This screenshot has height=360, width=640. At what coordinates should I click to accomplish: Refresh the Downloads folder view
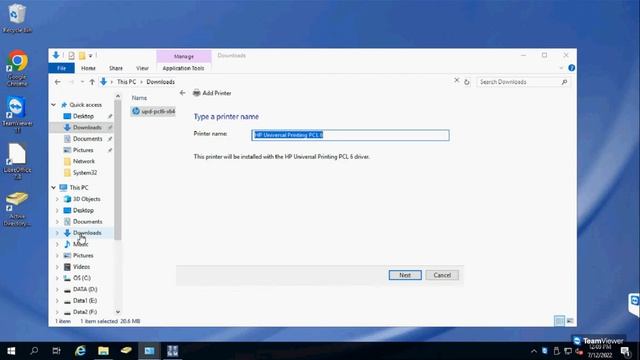(x=467, y=82)
